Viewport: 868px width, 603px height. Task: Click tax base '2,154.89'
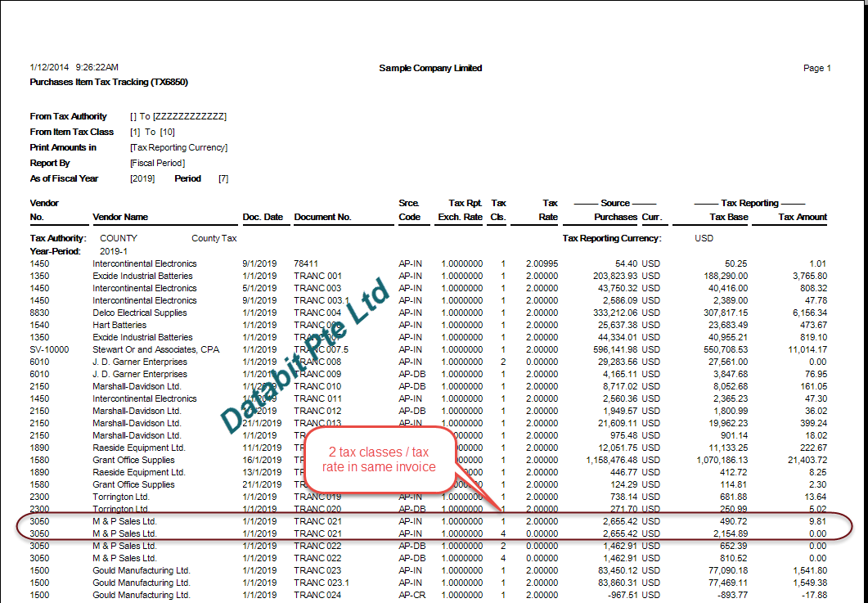[731, 533]
